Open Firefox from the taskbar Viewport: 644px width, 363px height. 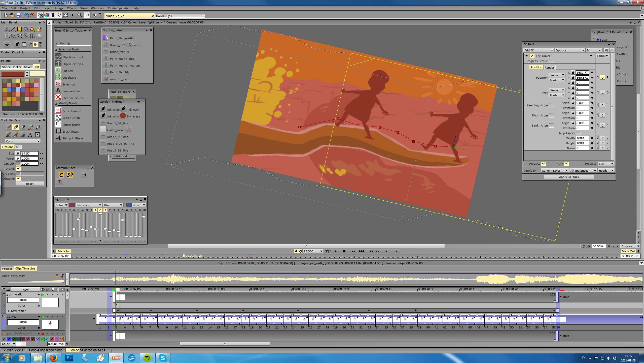pos(53,358)
